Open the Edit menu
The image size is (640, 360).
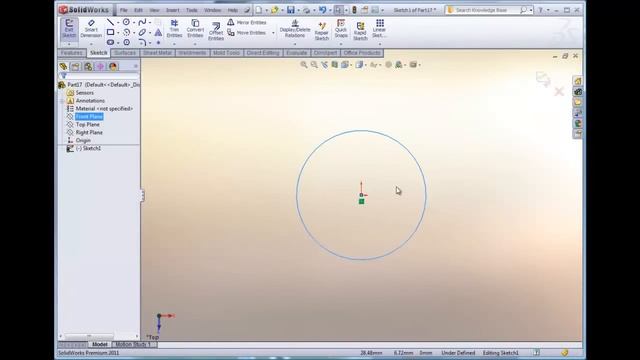(138, 10)
